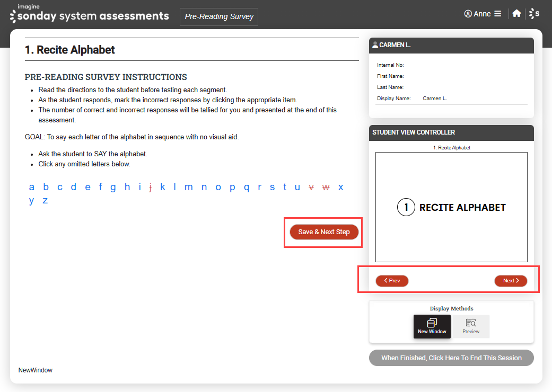Advance with the Next button
552x392 pixels.
coord(511,281)
